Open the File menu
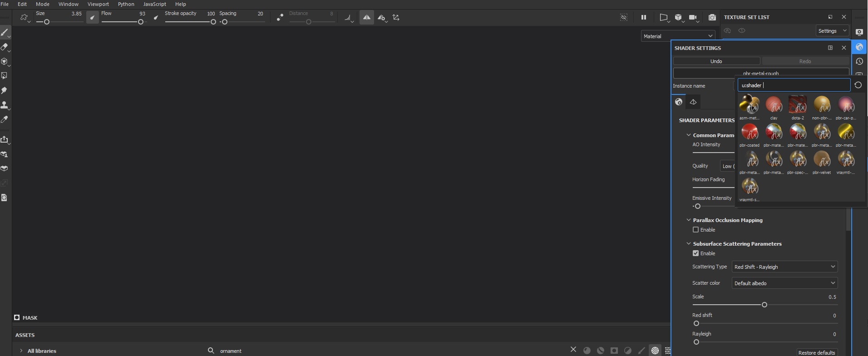The width and height of the screenshot is (868, 356). [x=5, y=4]
